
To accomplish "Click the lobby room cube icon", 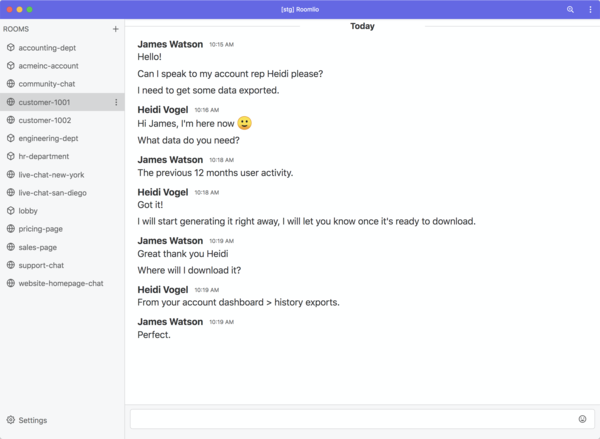I will click(x=10, y=211).
